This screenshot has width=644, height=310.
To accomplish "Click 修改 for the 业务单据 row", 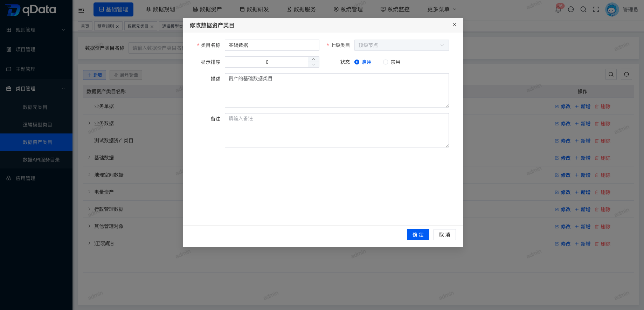I will pos(563,106).
